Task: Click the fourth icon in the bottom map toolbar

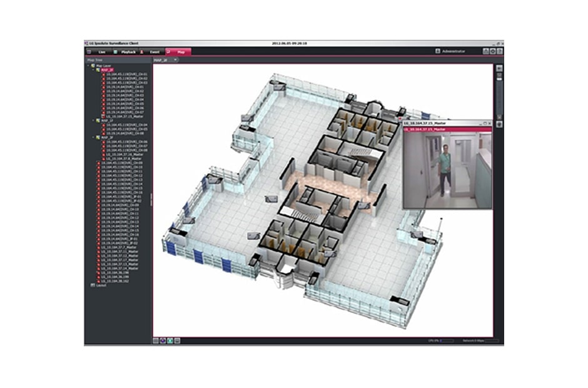Action: tap(177, 341)
